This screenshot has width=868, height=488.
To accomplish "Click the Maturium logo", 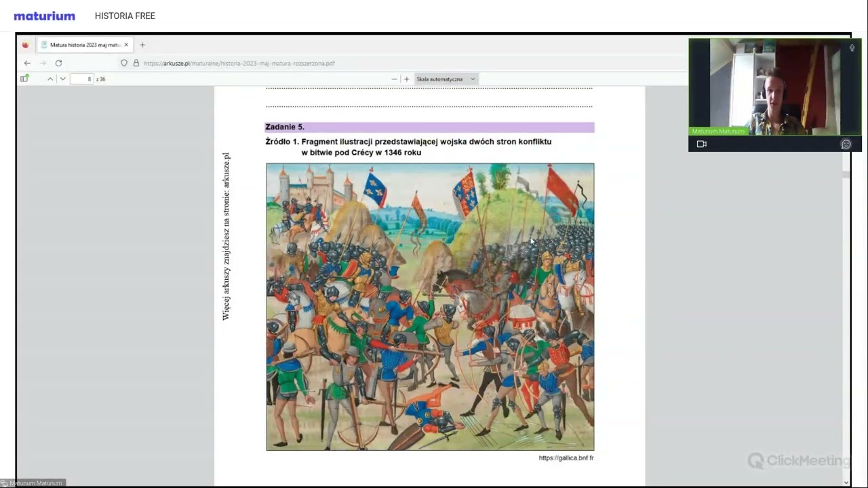I will coord(44,16).
